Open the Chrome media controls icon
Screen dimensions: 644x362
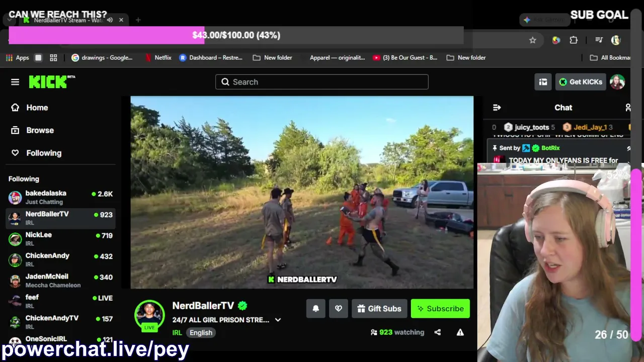pyautogui.click(x=599, y=40)
